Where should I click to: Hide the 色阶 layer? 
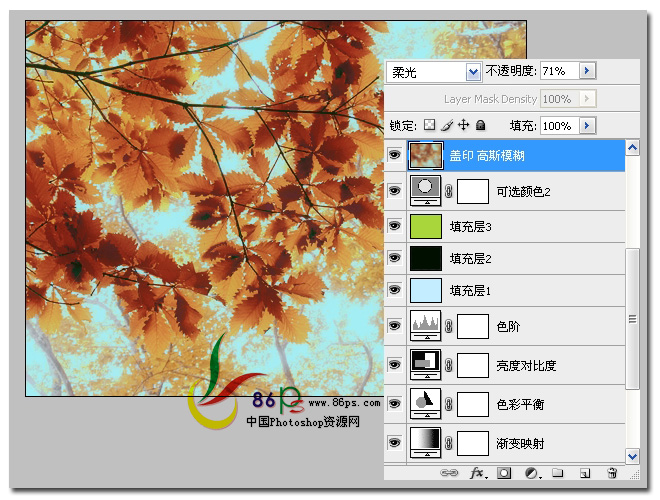[x=394, y=325]
